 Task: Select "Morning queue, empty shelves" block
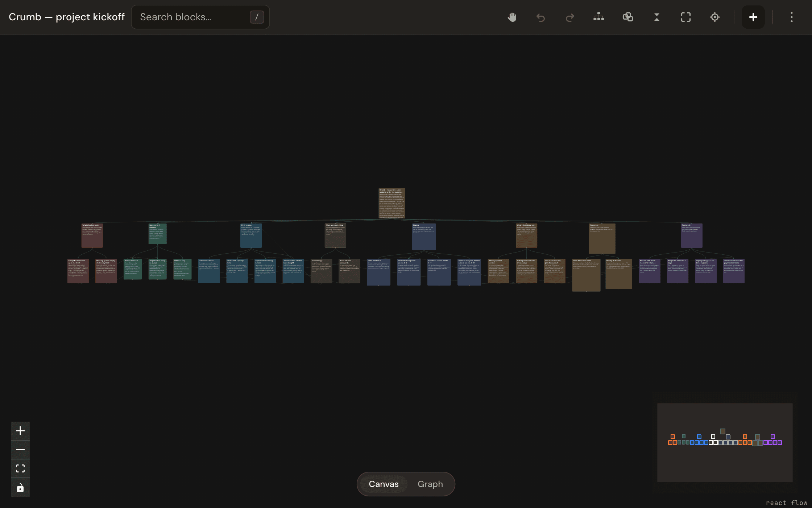(x=106, y=271)
